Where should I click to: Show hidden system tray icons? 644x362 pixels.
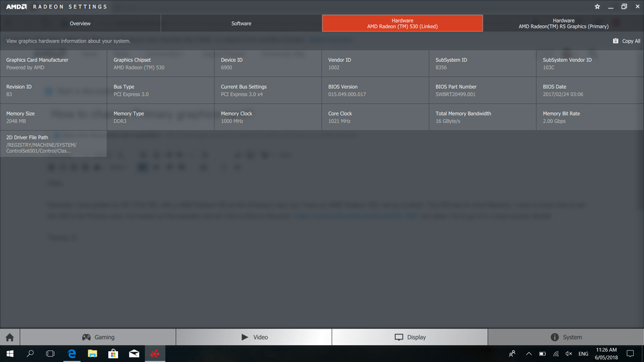pos(529,354)
